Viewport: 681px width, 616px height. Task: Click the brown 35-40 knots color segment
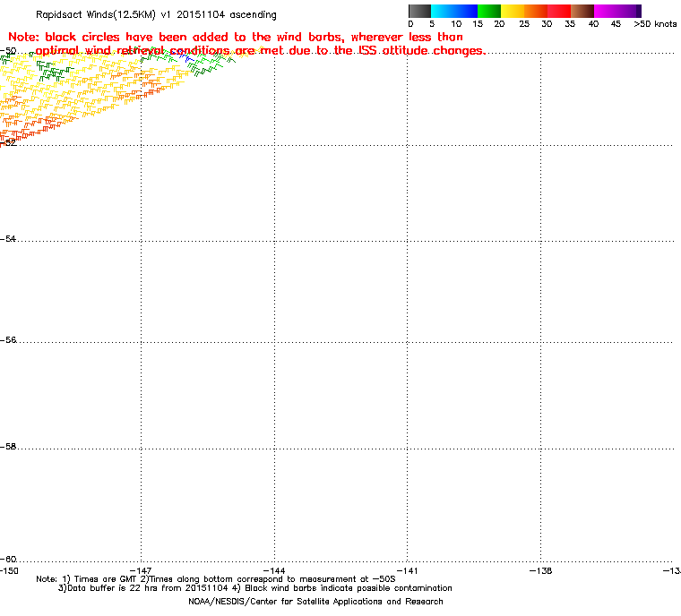click(x=582, y=11)
